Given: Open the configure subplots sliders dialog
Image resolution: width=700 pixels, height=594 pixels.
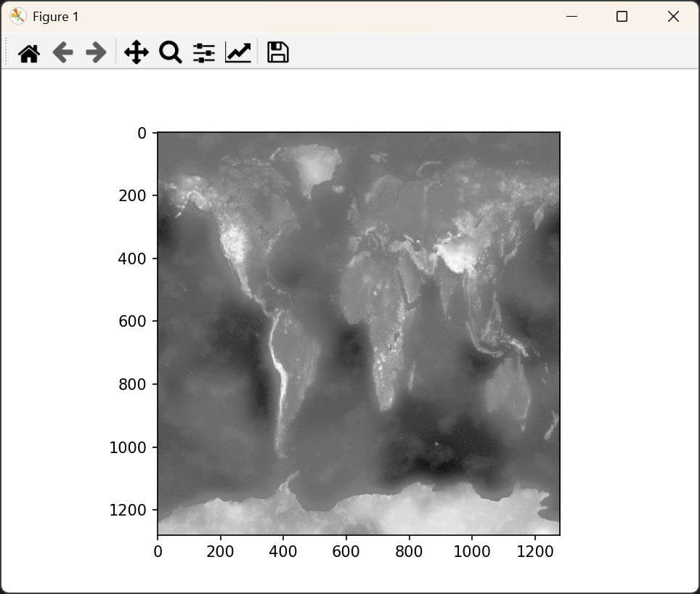Looking at the screenshot, I should coord(204,52).
